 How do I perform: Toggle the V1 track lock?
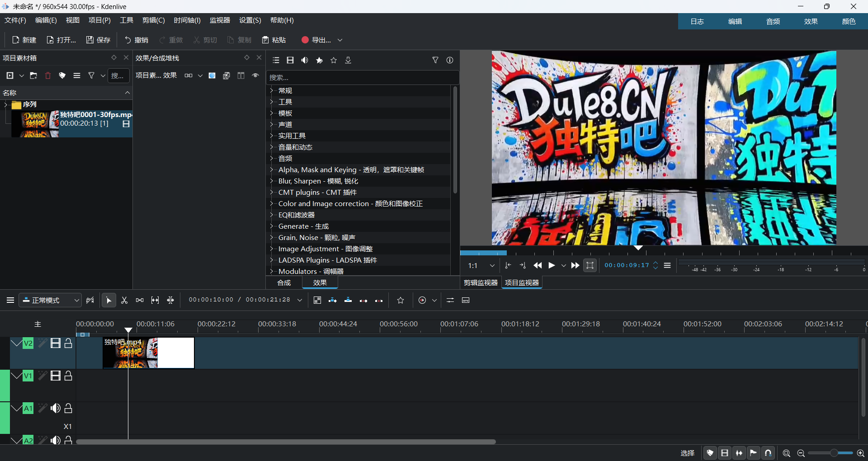pyautogui.click(x=68, y=376)
